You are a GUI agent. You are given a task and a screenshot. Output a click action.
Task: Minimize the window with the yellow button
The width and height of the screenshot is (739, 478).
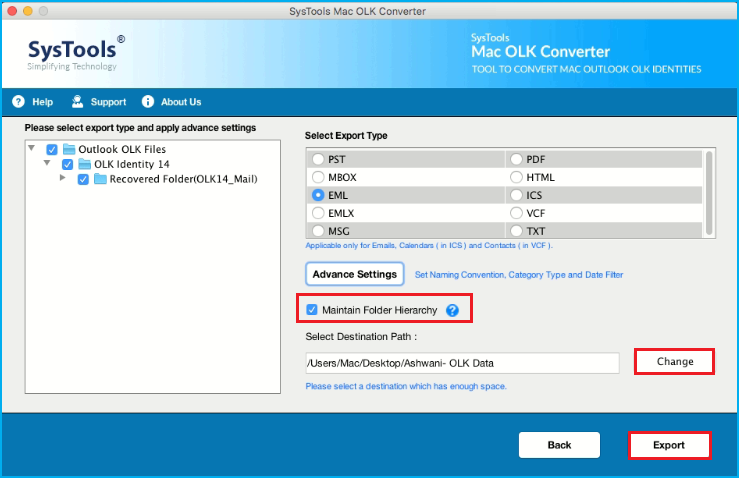point(28,11)
